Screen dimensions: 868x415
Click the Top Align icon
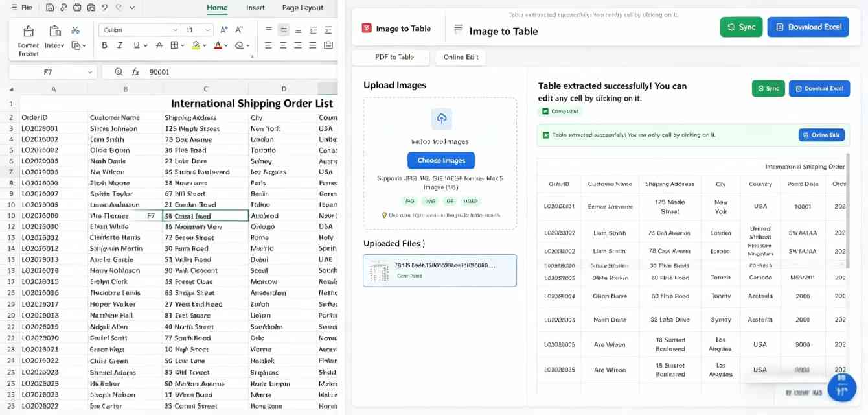[269, 30]
